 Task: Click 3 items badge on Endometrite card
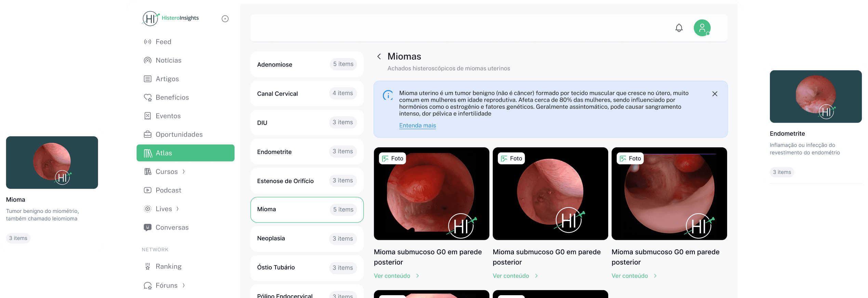point(782,172)
